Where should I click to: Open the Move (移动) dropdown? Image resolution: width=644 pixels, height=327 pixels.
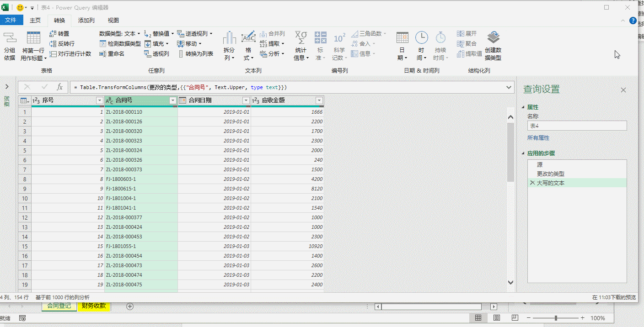pos(189,43)
